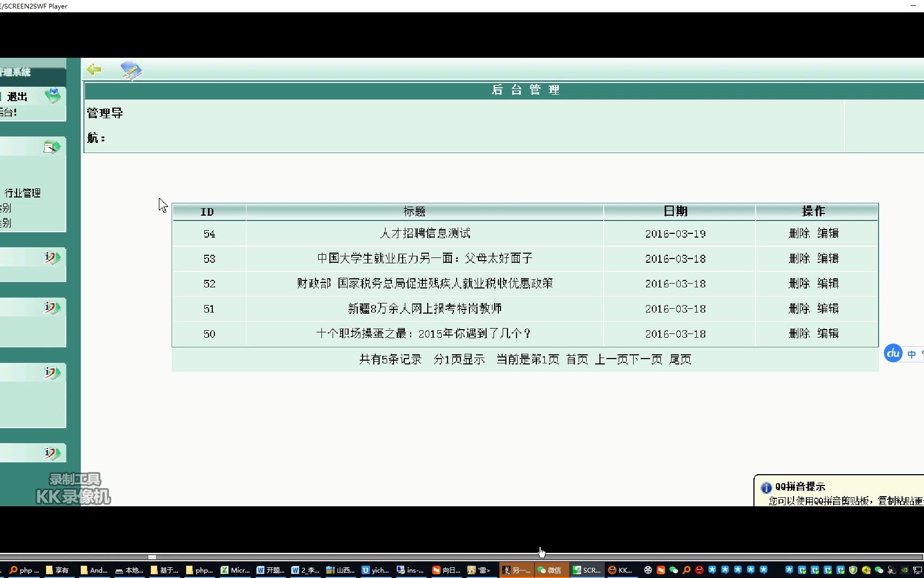This screenshot has height=578, width=924.
Task: Open the Micr... Excel taskbar item
Action: pos(235,570)
